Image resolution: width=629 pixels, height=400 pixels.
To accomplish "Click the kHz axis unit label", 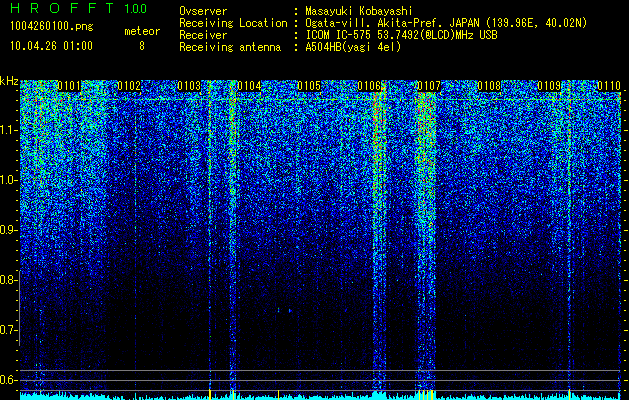I will click(x=9, y=81).
